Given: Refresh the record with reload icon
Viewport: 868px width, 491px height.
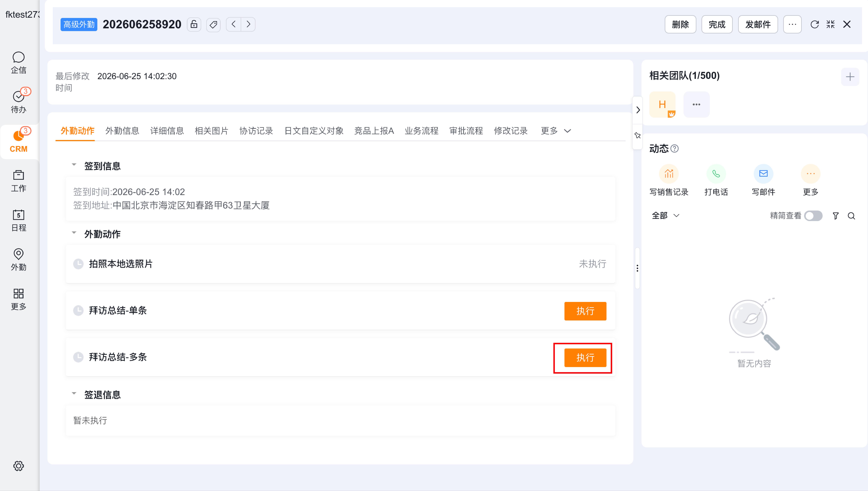Looking at the screenshot, I should point(814,24).
